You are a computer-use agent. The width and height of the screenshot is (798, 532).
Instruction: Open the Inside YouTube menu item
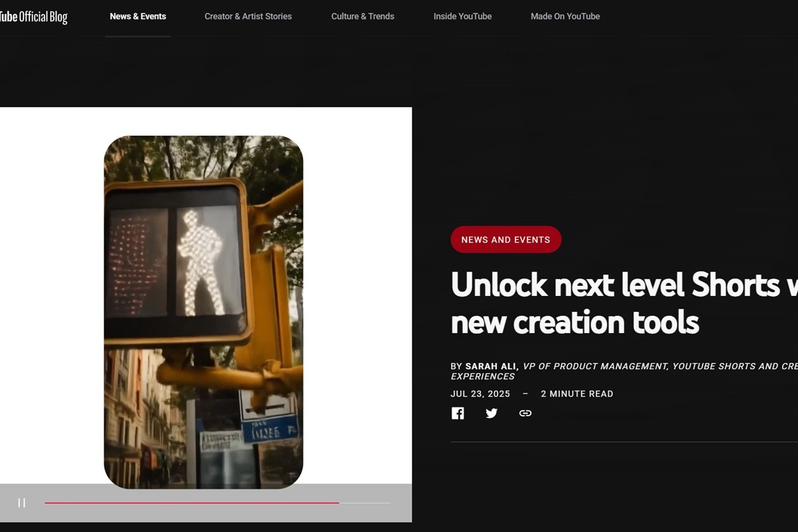tap(462, 17)
